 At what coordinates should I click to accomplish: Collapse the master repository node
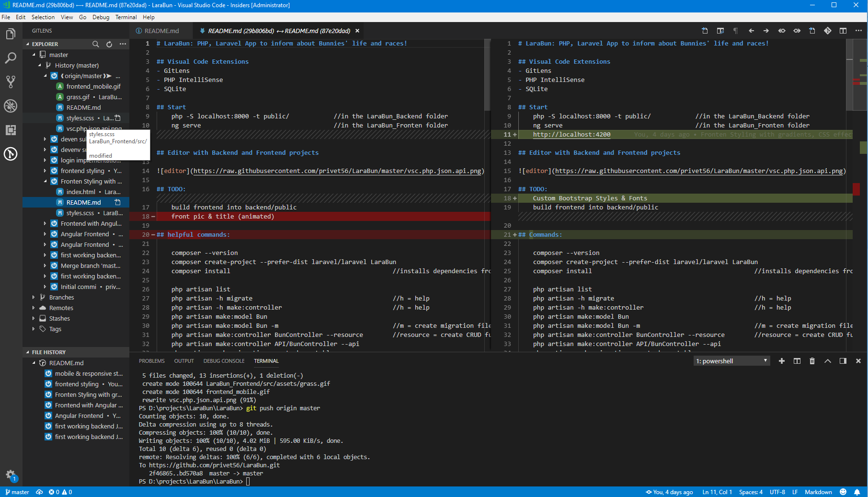(34, 55)
